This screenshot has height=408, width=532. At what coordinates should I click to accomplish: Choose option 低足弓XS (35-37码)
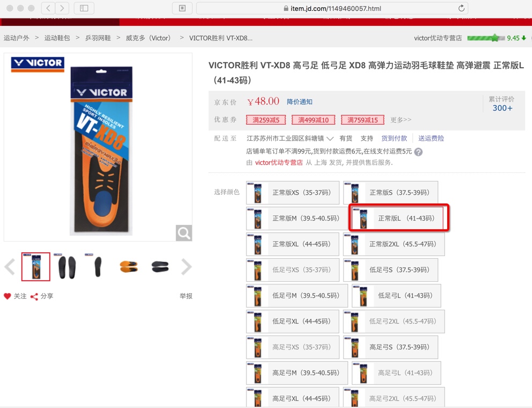tap(293, 270)
